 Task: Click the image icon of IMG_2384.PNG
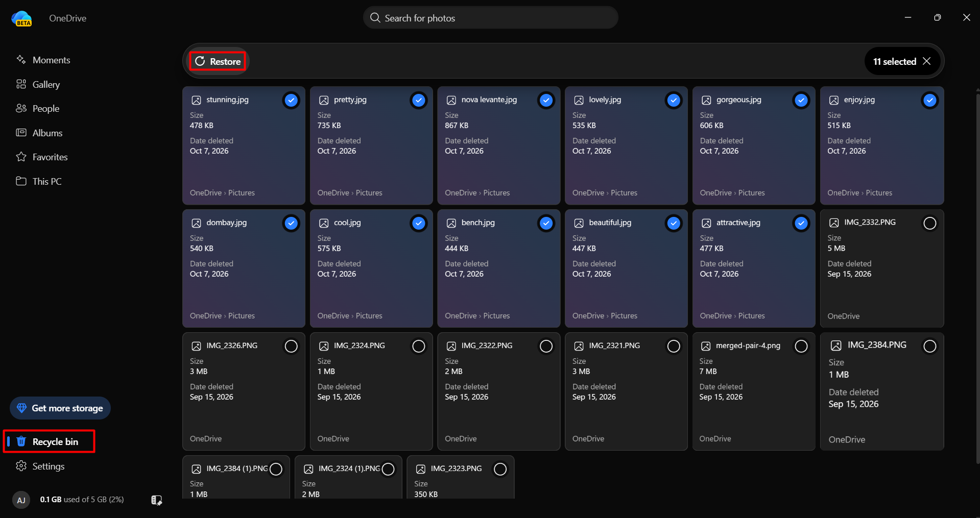tap(836, 346)
